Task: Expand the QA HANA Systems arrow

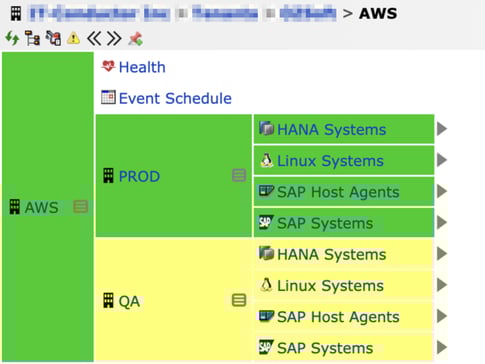Action: 442,254
